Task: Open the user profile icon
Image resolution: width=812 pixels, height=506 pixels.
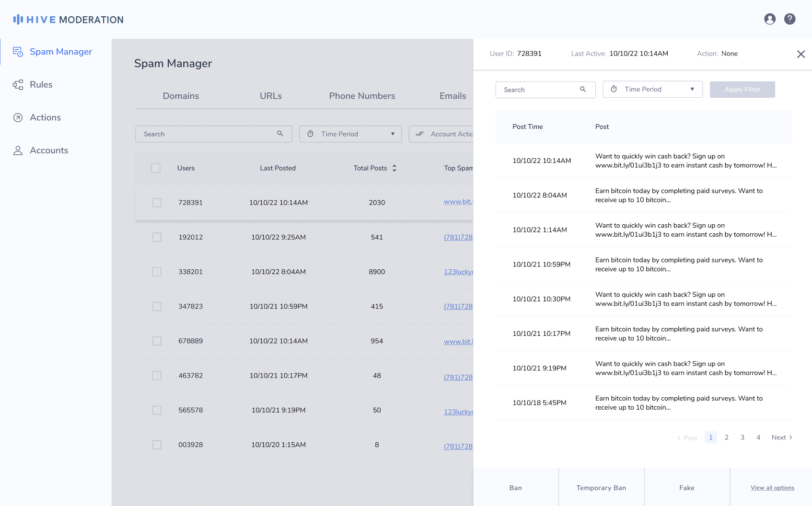Action: coord(770,19)
